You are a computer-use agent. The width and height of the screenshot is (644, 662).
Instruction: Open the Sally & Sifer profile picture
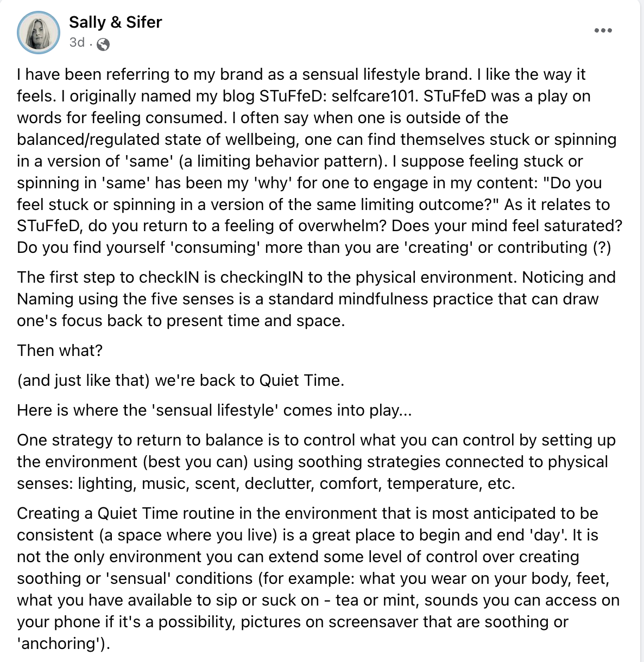click(39, 32)
